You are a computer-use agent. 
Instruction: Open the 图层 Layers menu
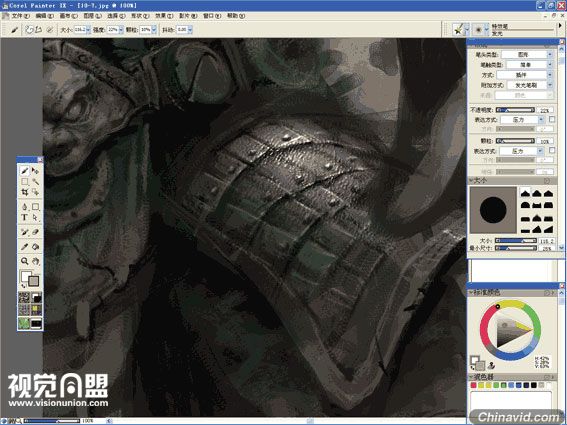(93, 16)
